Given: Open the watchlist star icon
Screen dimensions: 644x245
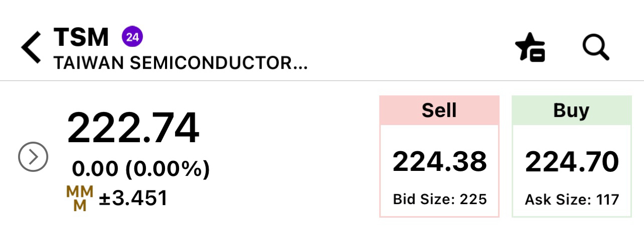Looking at the screenshot, I should tap(531, 47).
